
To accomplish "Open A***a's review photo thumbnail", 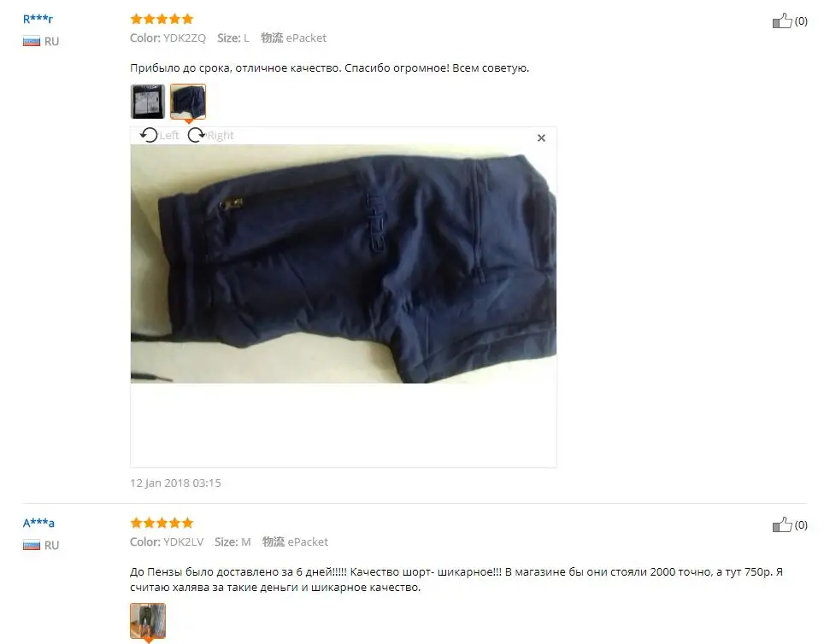I will coord(148,621).
